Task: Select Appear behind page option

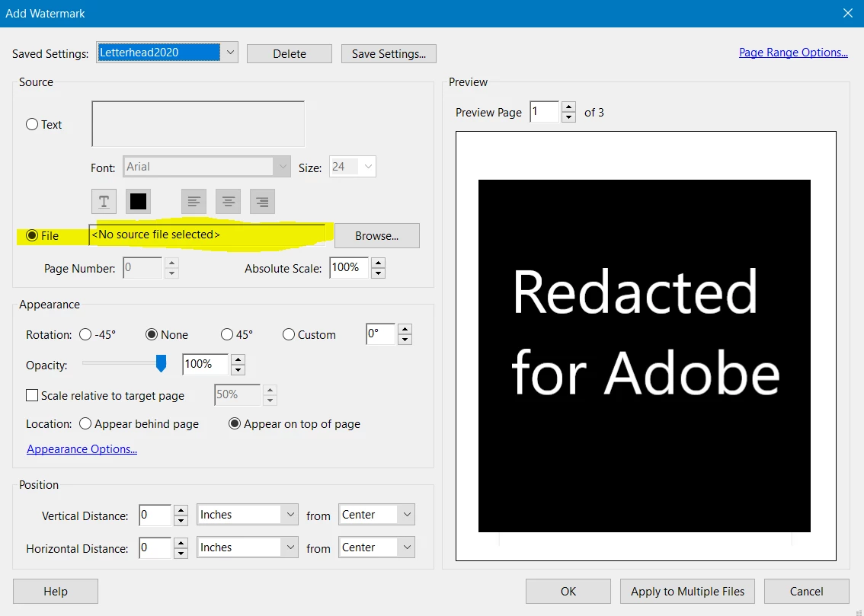Action: [85, 424]
